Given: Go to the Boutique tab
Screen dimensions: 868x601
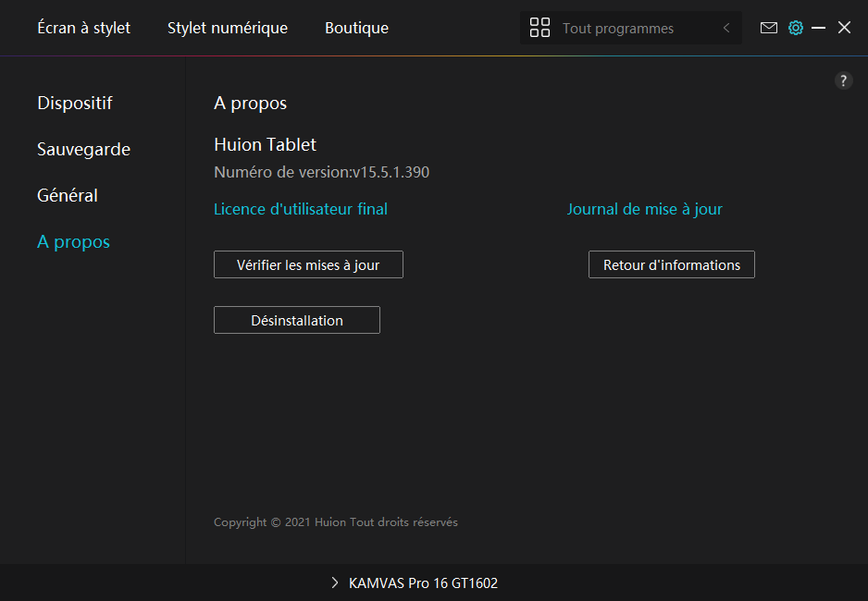Looking at the screenshot, I should pyautogui.click(x=356, y=28).
